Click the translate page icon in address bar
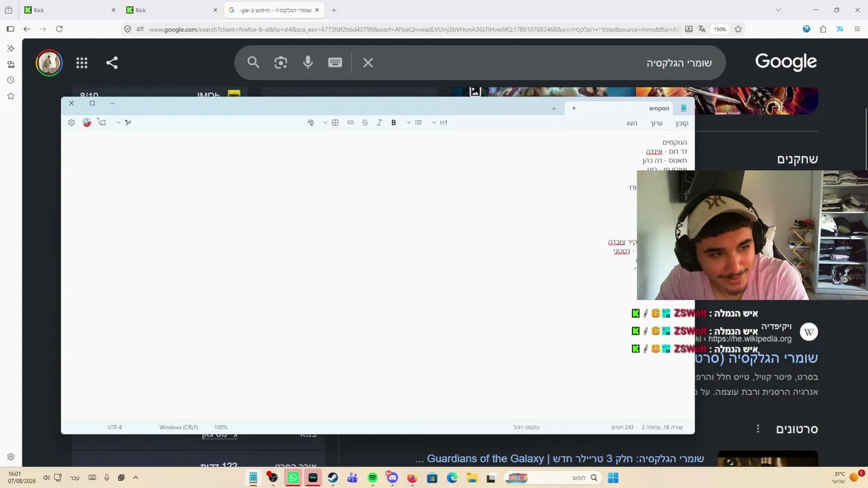The image size is (868, 488). pyautogui.click(x=702, y=29)
